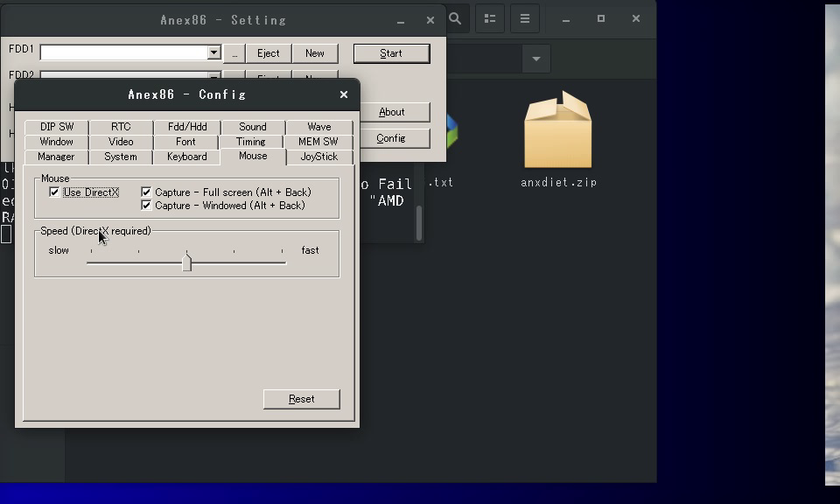The width and height of the screenshot is (840, 504).
Task: Switch to the MEM SW tab
Action: [x=318, y=142]
